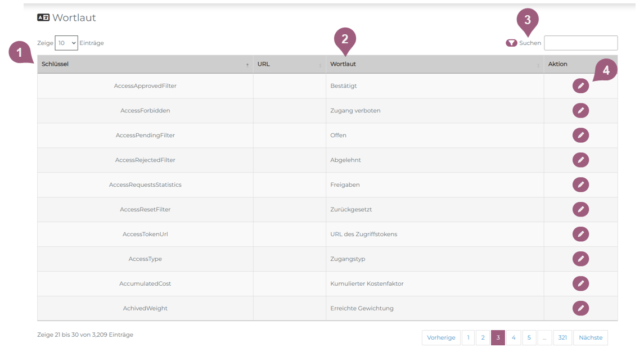Go to page 4 of results

(x=513, y=338)
